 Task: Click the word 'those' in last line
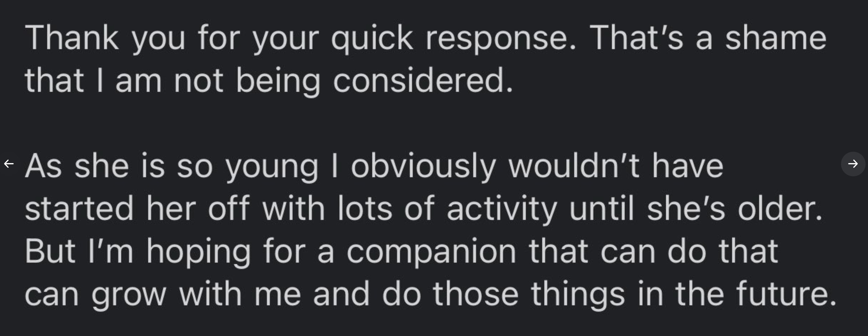[475, 294]
